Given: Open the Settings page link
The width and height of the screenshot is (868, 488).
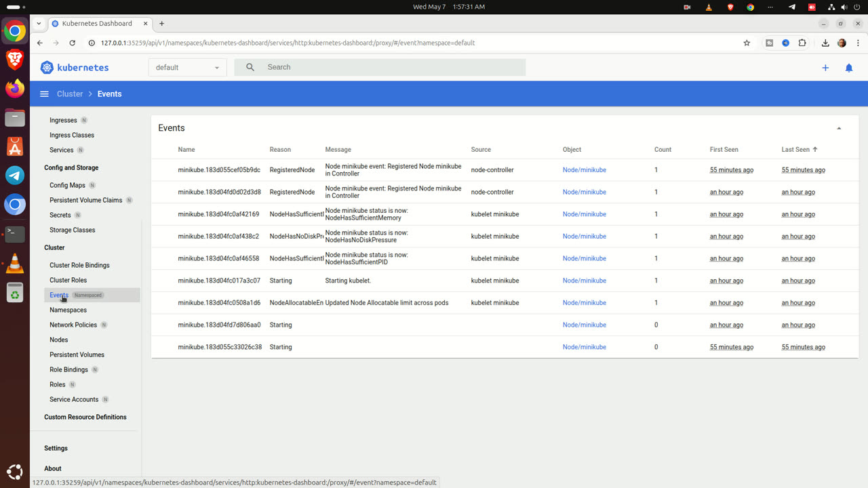Looking at the screenshot, I should [x=56, y=449].
